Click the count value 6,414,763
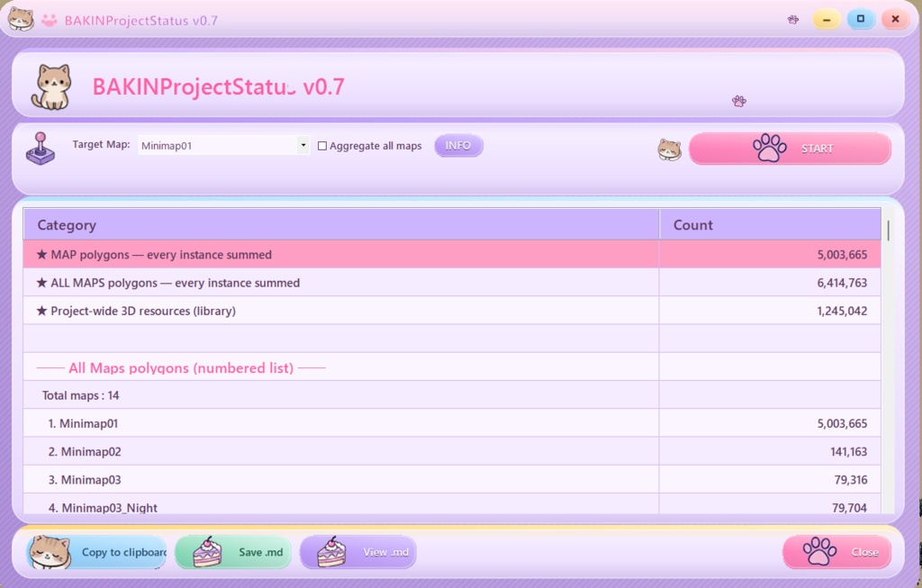922x588 pixels. point(842,283)
